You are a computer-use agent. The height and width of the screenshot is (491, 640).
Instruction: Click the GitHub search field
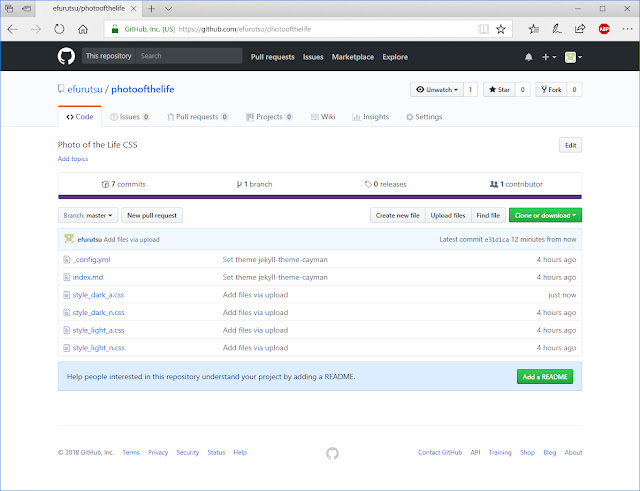point(189,56)
